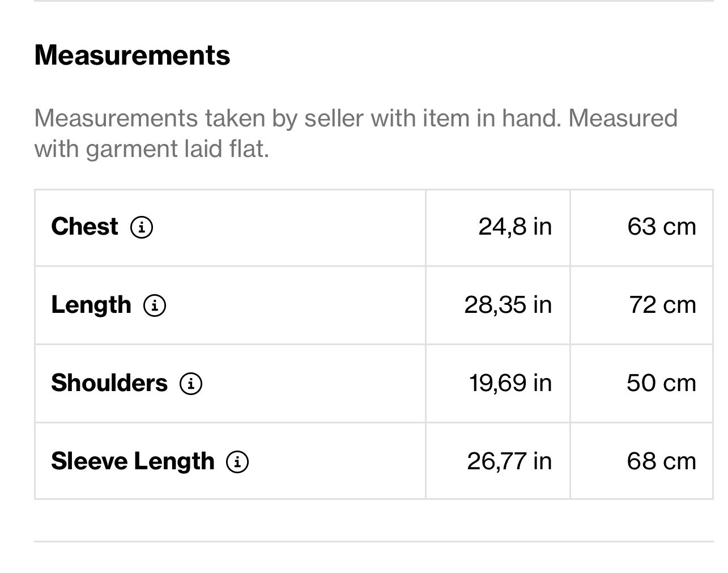Select the 50 cm shoulders cell
This screenshot has width=728, height=573.
(661, 383)
